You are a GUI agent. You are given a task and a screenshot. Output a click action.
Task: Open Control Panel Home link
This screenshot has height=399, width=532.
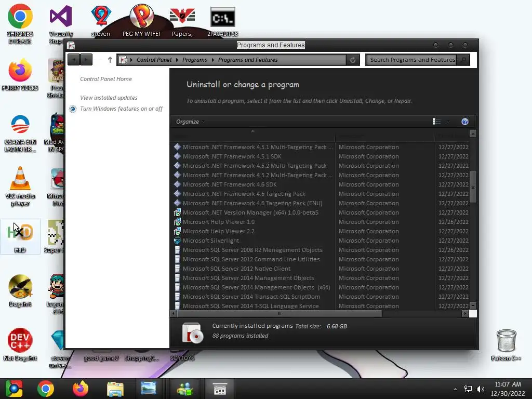(106, 79)
